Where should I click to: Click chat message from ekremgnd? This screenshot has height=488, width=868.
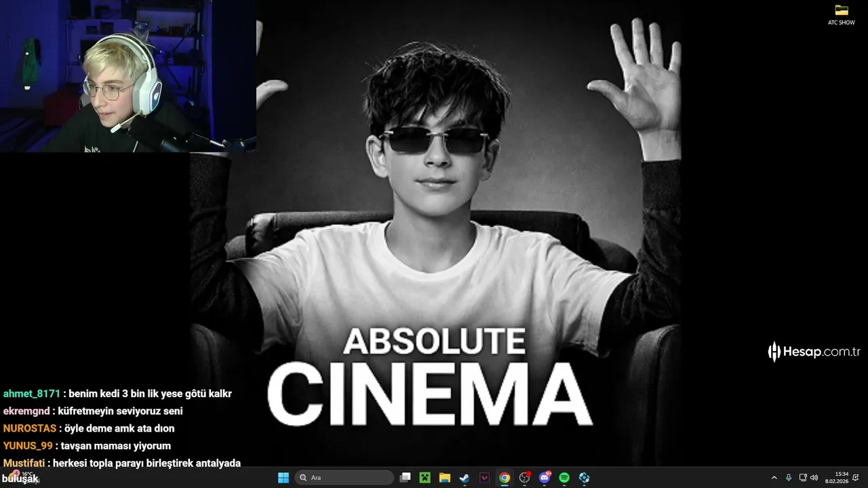click(x=93, y=411)
